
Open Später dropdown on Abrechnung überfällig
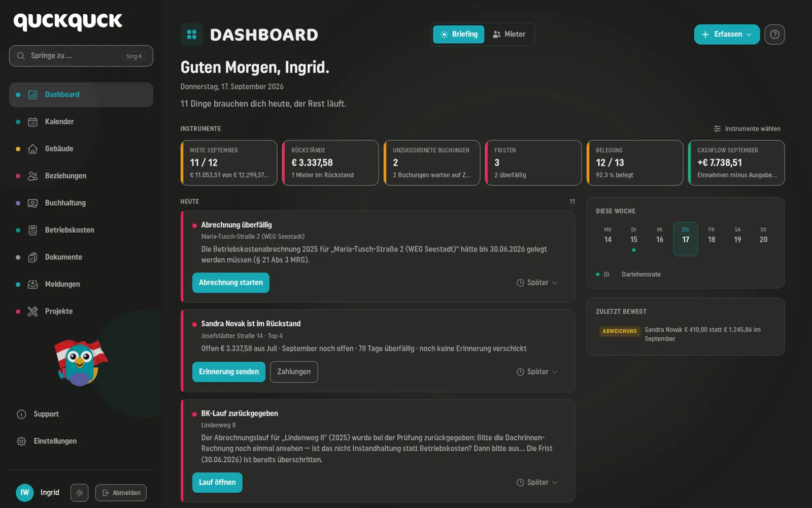tap(537, 283)
